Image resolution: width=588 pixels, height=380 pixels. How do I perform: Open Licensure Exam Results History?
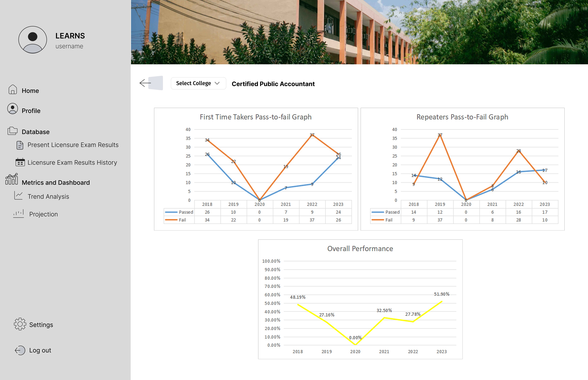tap(72, 162)
